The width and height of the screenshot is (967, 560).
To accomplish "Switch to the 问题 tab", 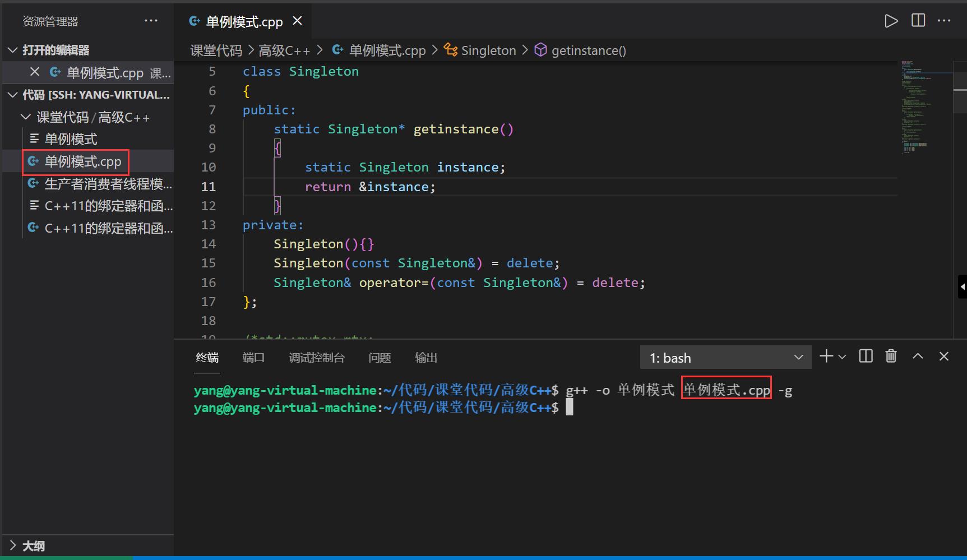I will [x=380, y=358].
